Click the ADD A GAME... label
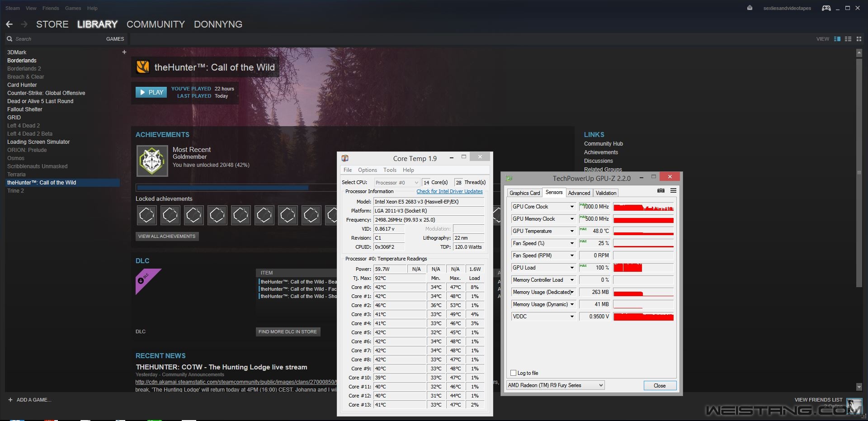The height and width of the screenshot is (421, 868). (x=34, y=400)
